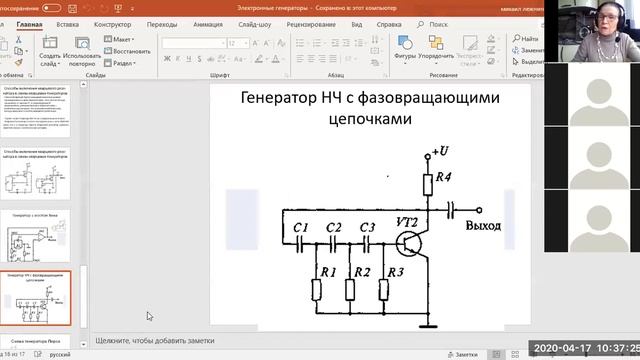Click the shape fill paint bucket
The height and width of the screenshot is (360, 640).
[491, 39]
